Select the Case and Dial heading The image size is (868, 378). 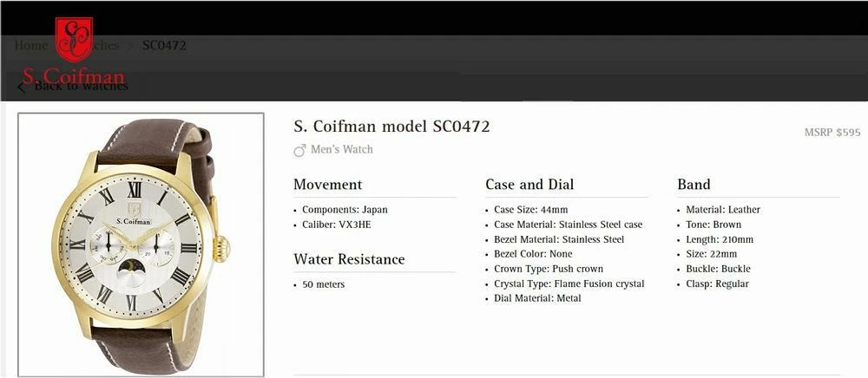pyautogui.click(x=529, y=185)
